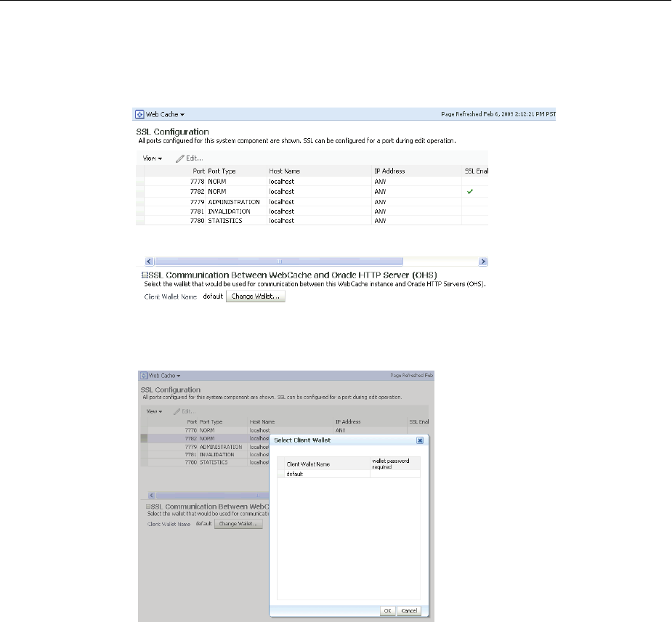Select port 7778 NORM row in top table
The width and height of the screenshot is (672, 622).
312,182
